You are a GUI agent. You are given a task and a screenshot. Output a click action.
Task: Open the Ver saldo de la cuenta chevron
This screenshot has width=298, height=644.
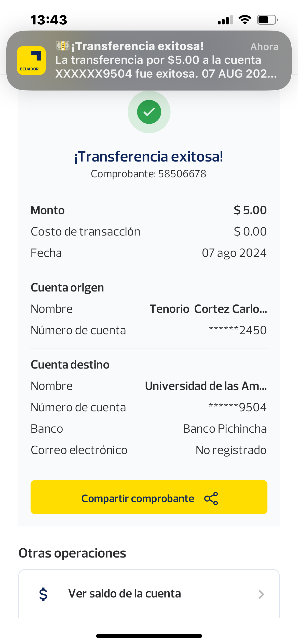261,594
